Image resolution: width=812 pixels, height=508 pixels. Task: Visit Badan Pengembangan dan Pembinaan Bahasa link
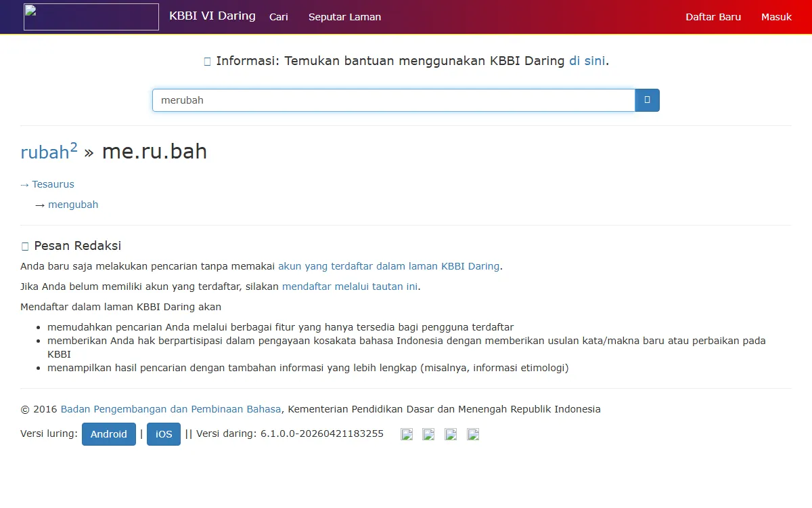(x=171, y=409)
